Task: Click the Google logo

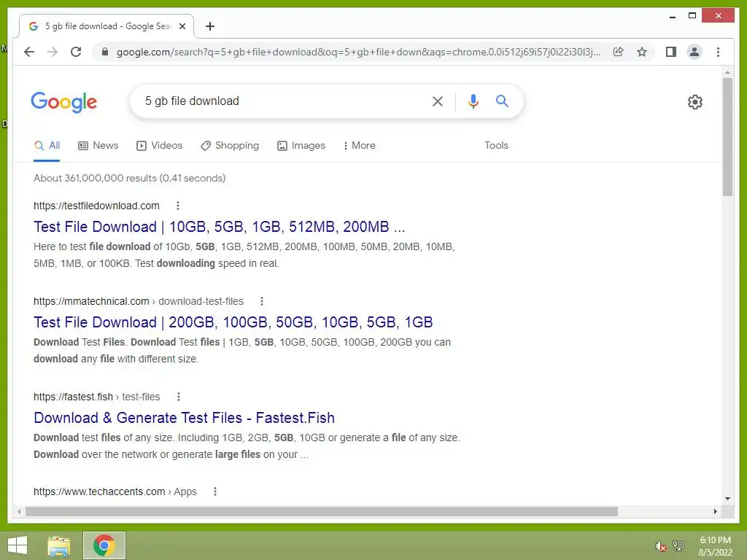Action: (64, 102)
